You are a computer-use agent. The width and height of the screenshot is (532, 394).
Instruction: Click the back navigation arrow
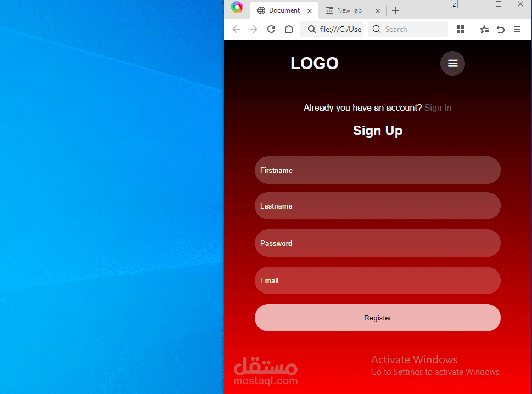[x=236, y=29]
